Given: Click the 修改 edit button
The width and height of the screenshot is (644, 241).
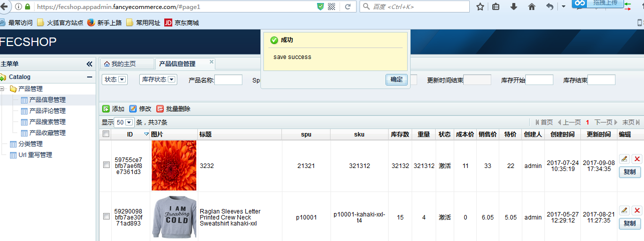Looking at the screenshot, I should coord(140,109).
